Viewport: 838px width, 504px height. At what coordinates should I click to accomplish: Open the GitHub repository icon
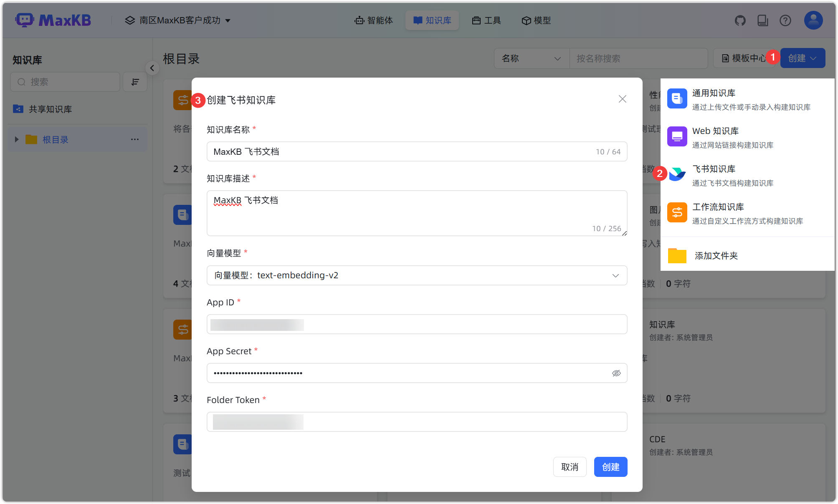[740, 20]
